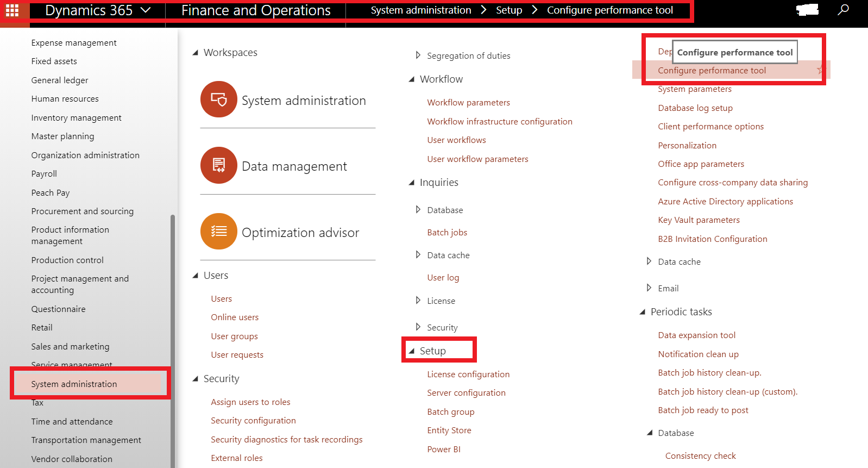Expand Data cache under Setup links
Screen dimensions: 868x468
[649, 261]
